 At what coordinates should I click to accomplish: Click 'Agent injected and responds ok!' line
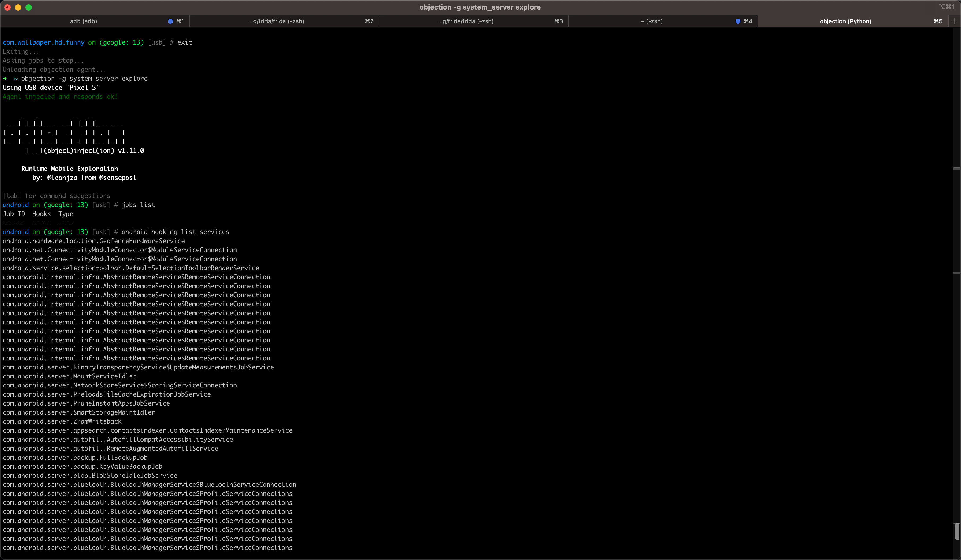60,96
